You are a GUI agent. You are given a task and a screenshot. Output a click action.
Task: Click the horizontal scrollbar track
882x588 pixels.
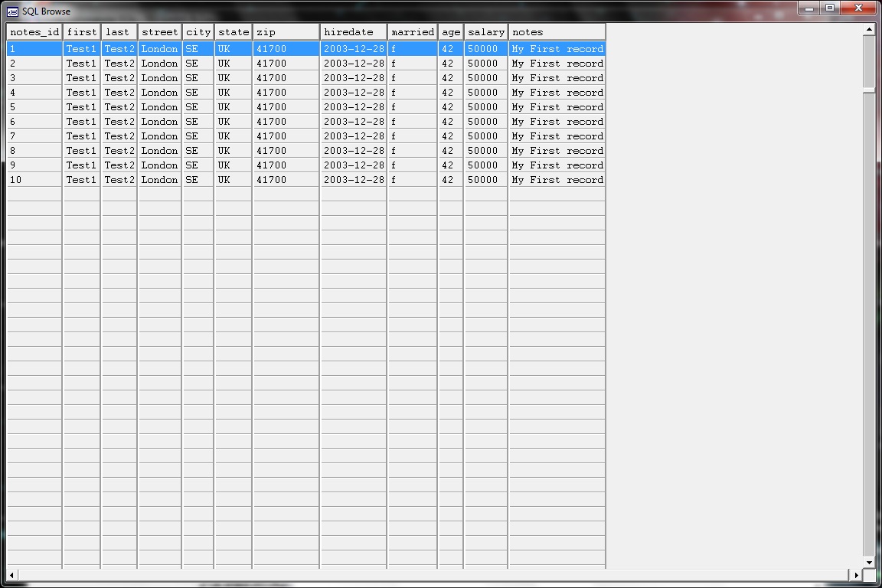pyautogui.click(x=429, y=576)
